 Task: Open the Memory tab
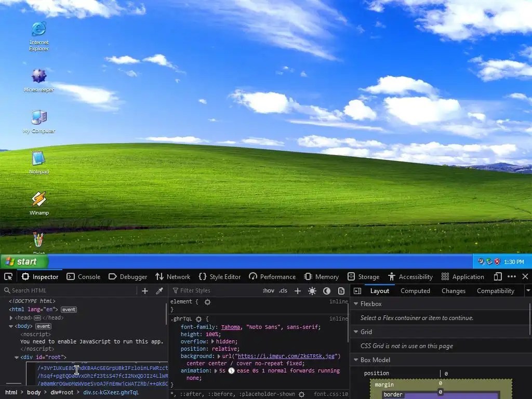tap(321, 277)
